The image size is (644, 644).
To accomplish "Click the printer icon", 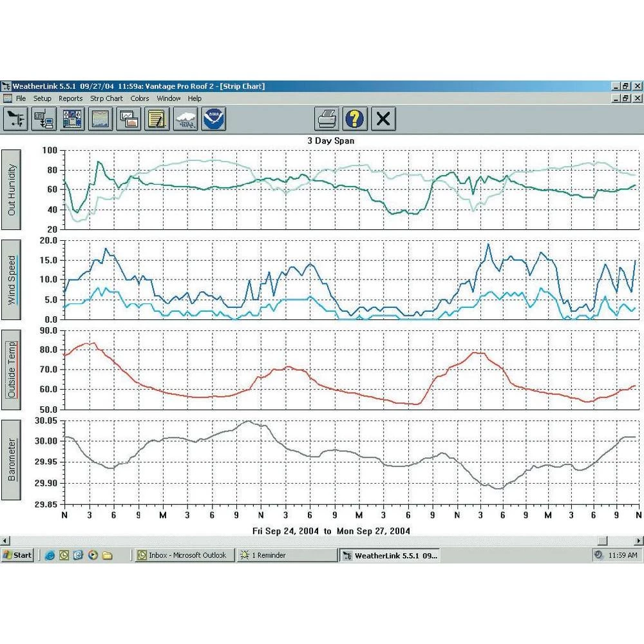I will 327,118.
